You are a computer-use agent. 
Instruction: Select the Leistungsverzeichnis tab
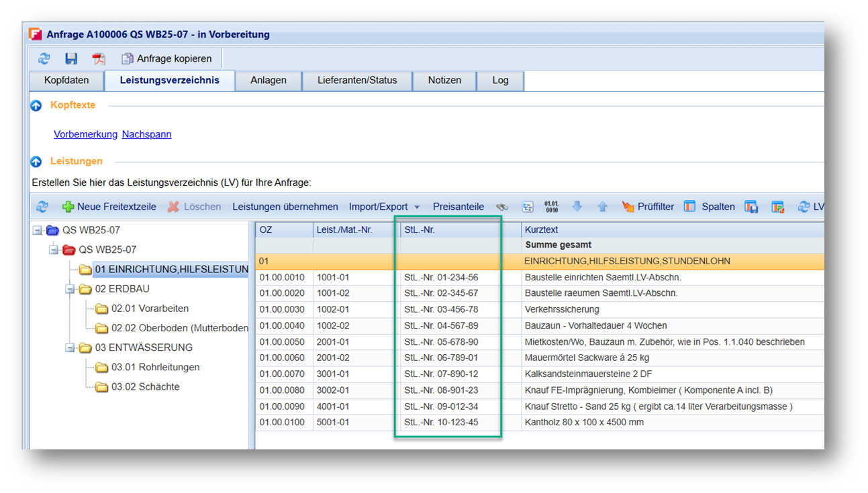click(170, 80)
